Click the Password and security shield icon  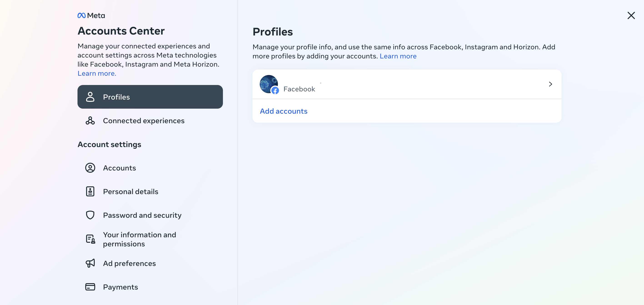tap(90, 215)
